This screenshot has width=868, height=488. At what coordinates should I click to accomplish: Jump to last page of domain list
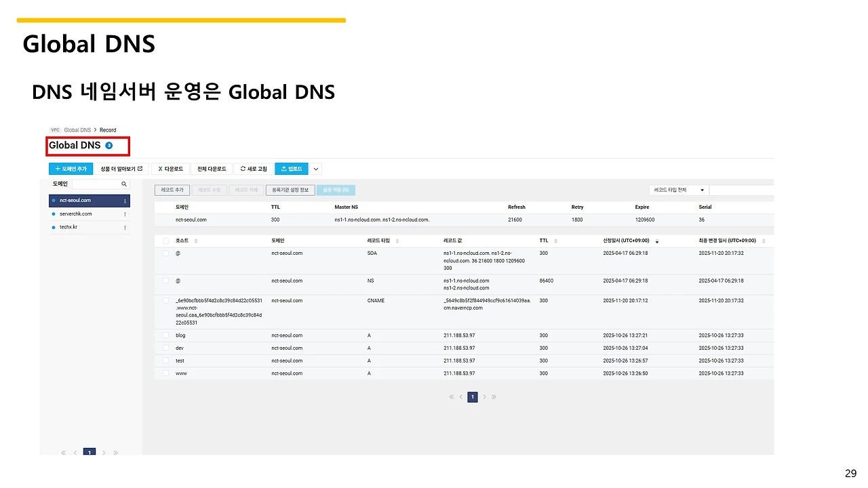[115, 452]
